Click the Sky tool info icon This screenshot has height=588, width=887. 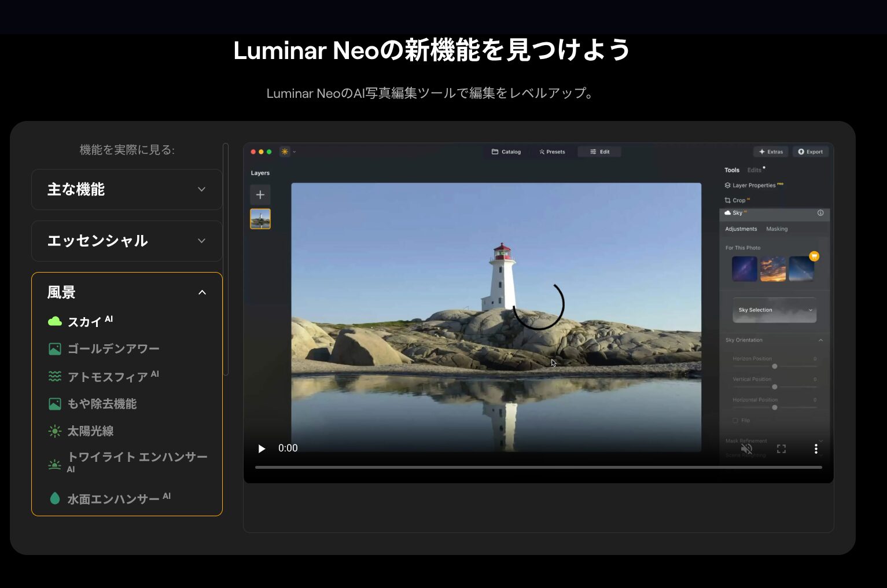point(820,213)
